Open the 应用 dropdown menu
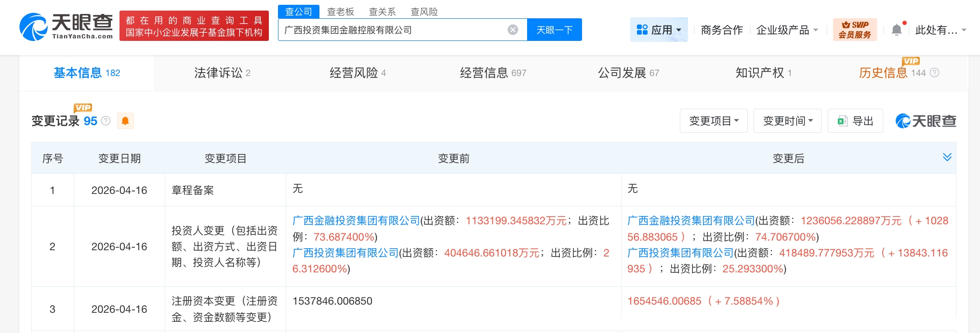The image size is (980, 333). pos(659,30)
